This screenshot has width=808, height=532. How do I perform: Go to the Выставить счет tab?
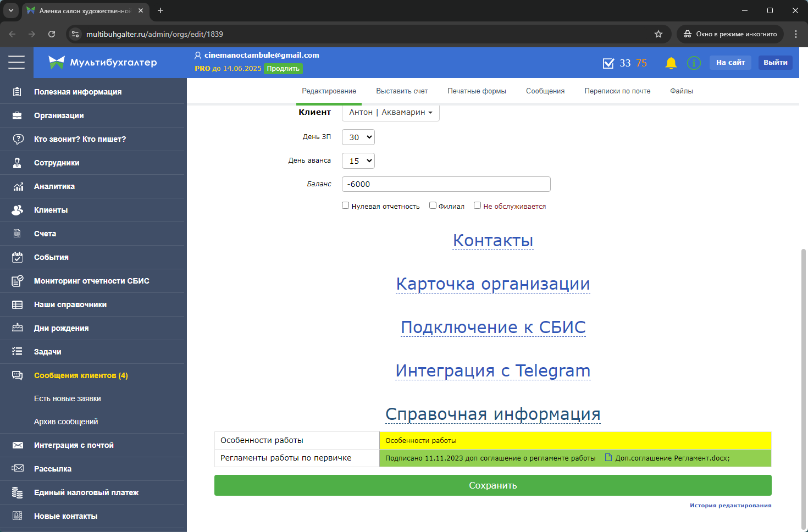pyautogui.click(x=402, y=91)
